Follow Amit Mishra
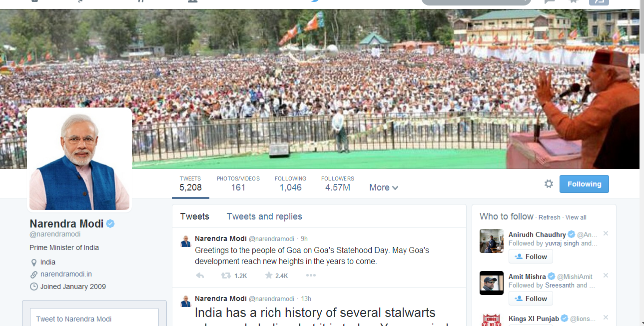The width and height of the screenshot is (644, 326). click(x=531, y=298)
